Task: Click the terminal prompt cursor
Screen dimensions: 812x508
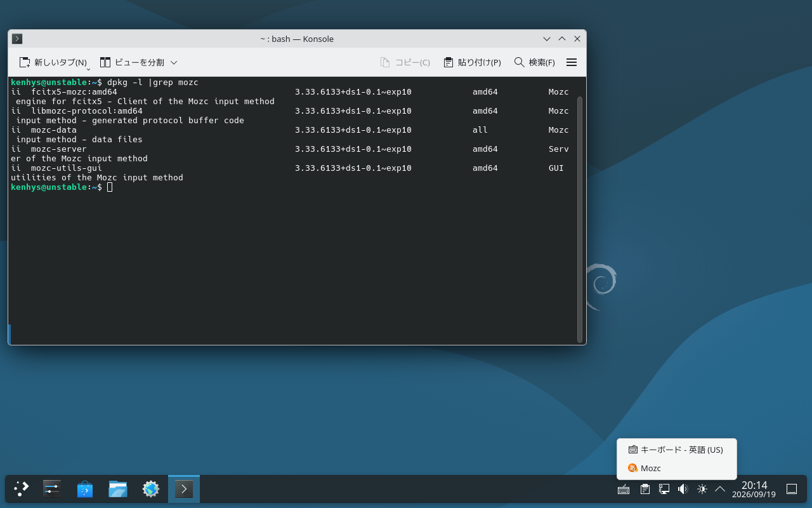Action: tap(110, 187)
